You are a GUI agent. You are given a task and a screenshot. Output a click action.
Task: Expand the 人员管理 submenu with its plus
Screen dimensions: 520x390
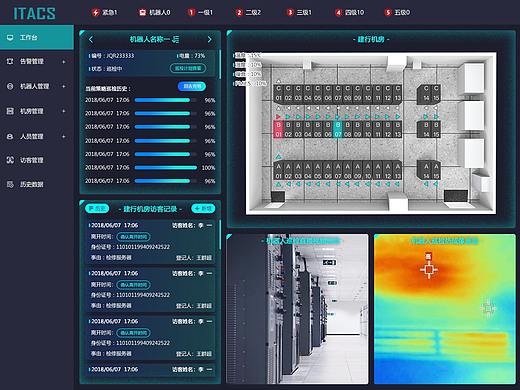pyautogui.click(x=64, y=136)
